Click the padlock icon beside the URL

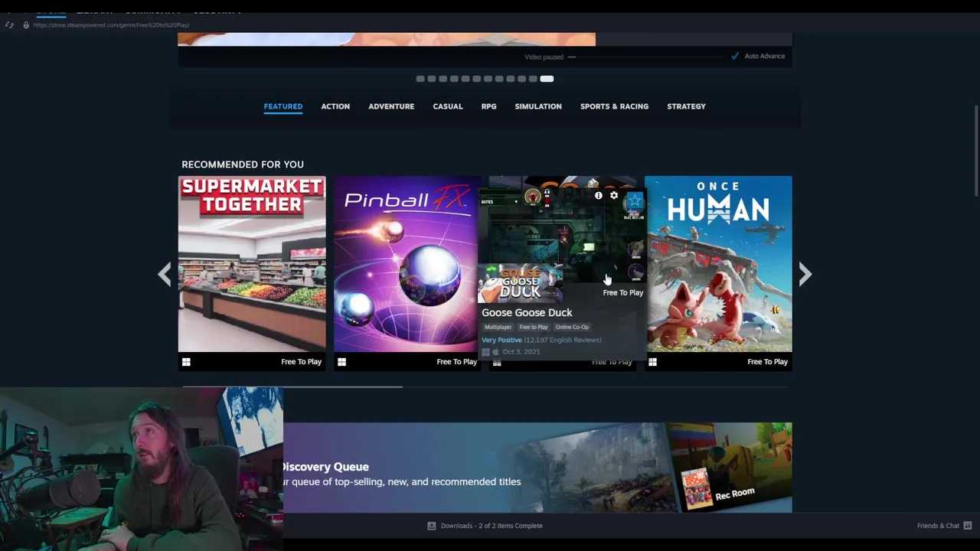point(26,24)
